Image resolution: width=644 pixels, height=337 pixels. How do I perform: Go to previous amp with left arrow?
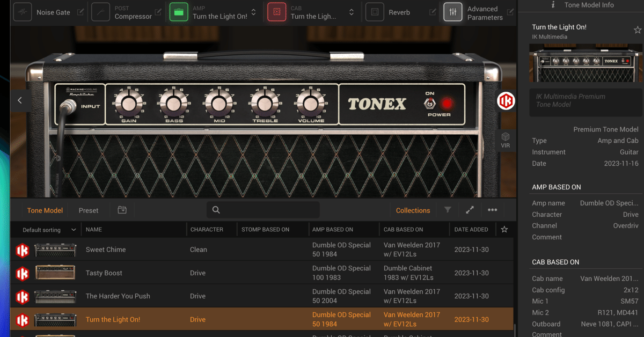(x=20, y=100)
